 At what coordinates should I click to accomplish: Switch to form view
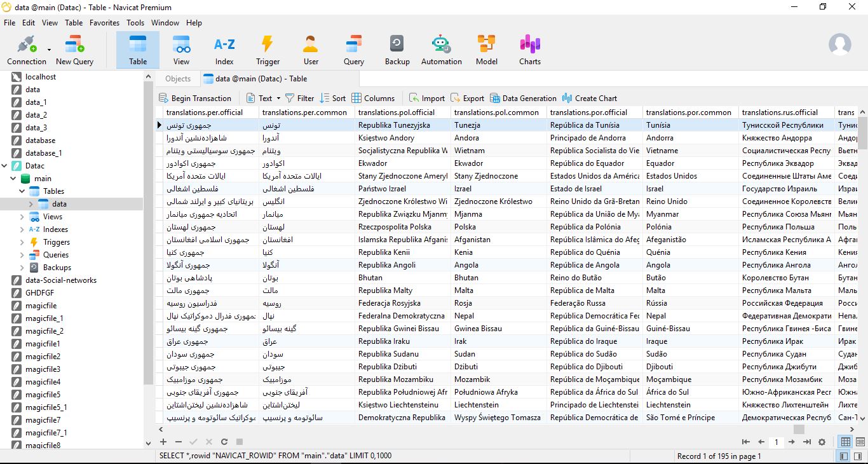[x=861, y=442]
